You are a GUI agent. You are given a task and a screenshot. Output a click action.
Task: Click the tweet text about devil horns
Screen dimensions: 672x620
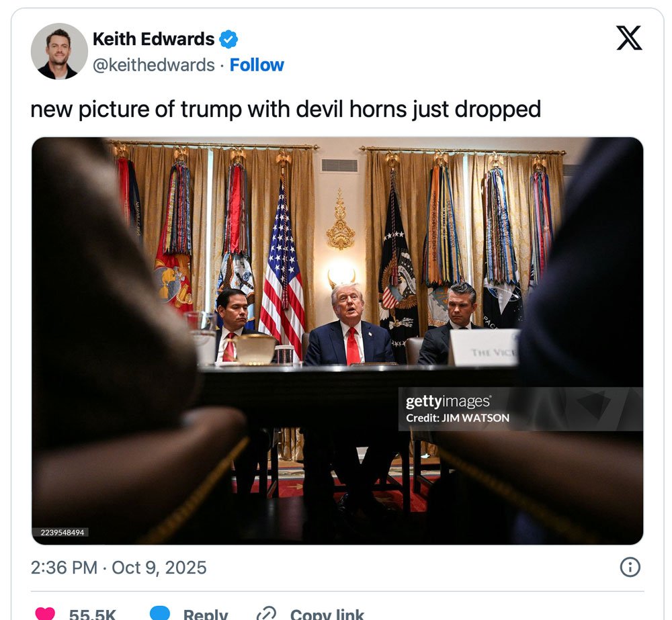click(286, 109)
